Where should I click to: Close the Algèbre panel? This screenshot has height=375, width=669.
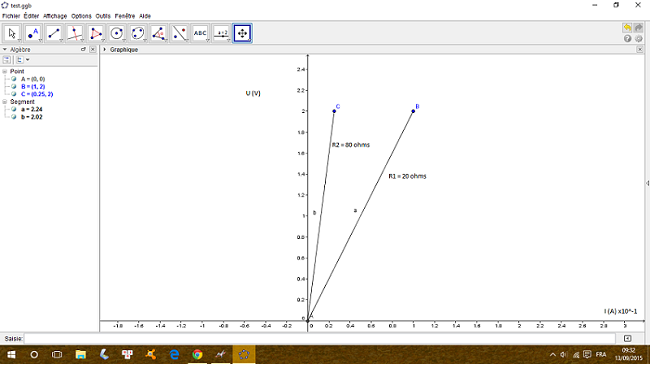tap(93, 49)
